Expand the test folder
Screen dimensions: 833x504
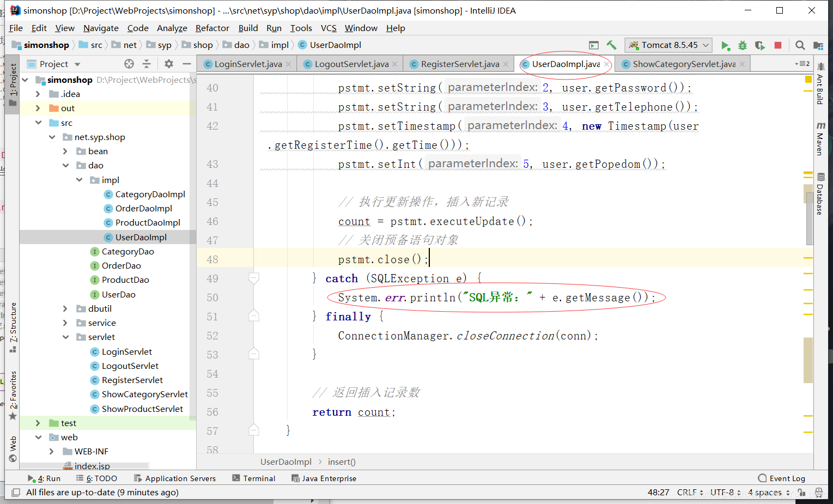[38, 423]
